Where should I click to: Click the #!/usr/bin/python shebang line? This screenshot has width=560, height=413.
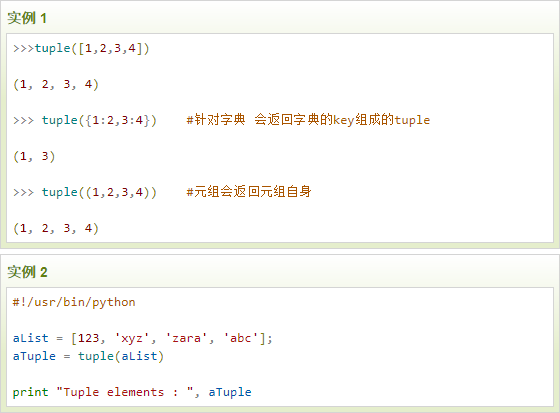(x=74, y=302)
